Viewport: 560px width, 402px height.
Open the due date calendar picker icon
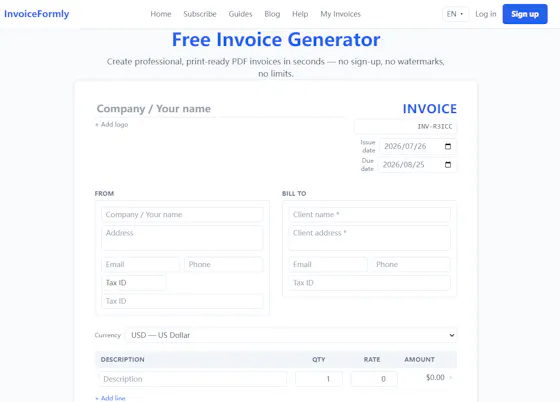448,165
